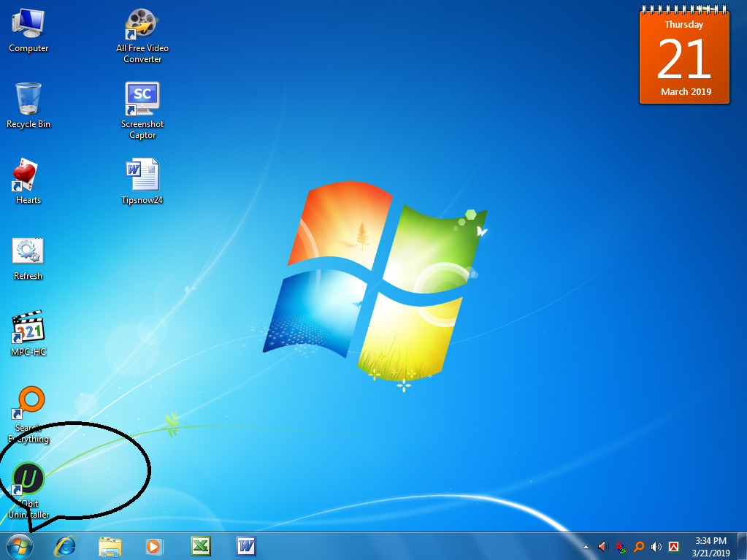Open Windows Explorer from taskbar
Screen dimensions: 747x560
110,546
